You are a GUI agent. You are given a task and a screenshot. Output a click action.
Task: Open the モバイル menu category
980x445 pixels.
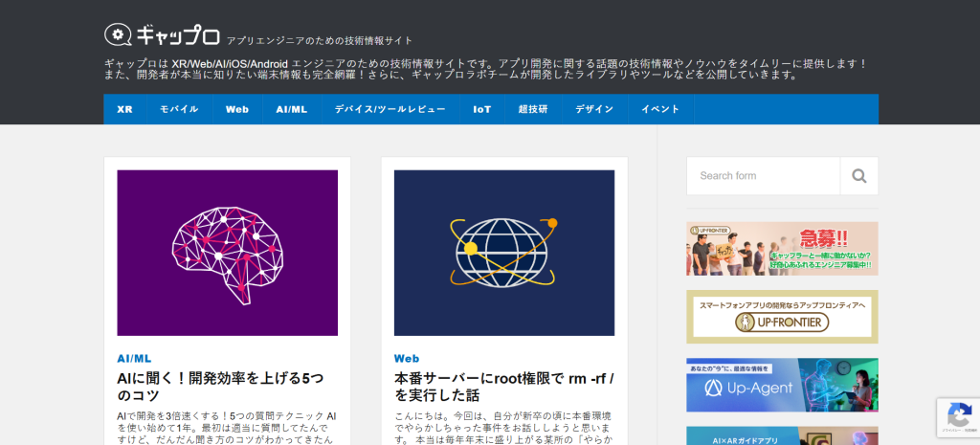click(x=179, y=109)
